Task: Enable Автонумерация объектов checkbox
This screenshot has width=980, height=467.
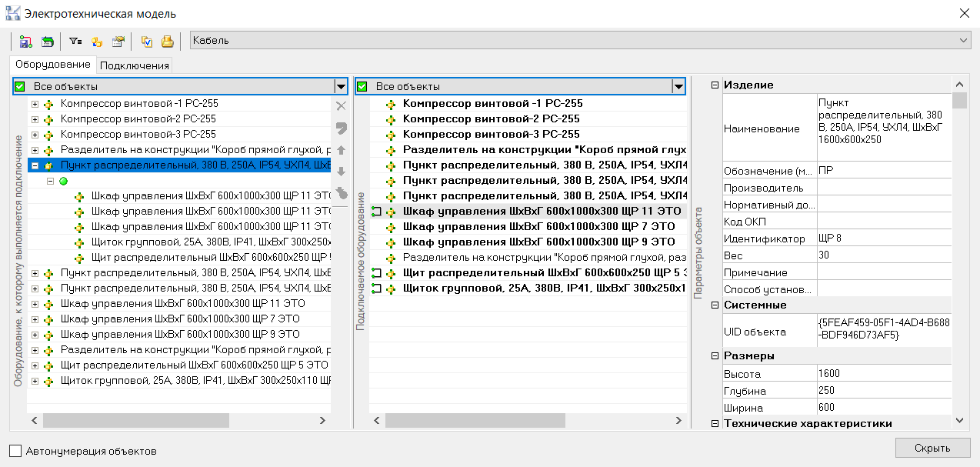Action: (15, 451)
